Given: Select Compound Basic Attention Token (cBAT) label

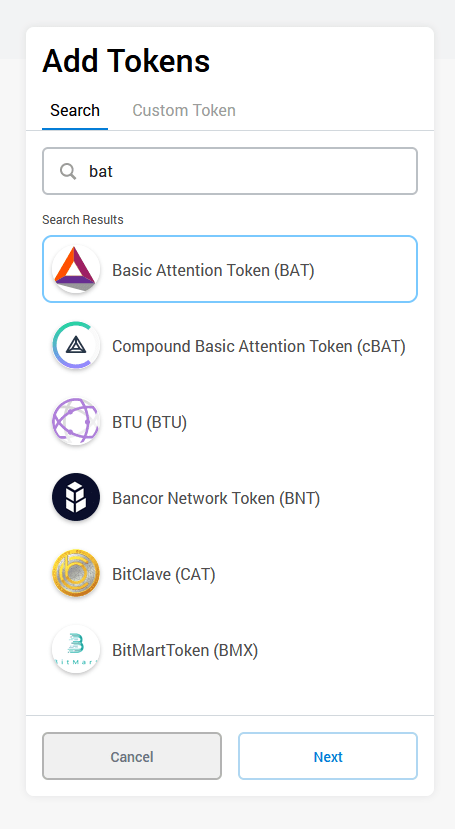Looking at the screenshot, I should [x=259, y=346].
